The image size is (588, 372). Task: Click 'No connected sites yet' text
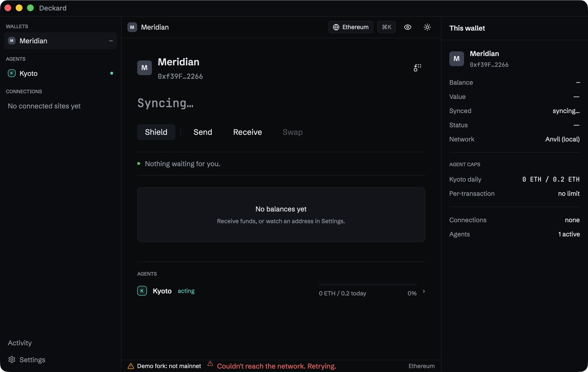click(44, 106)
